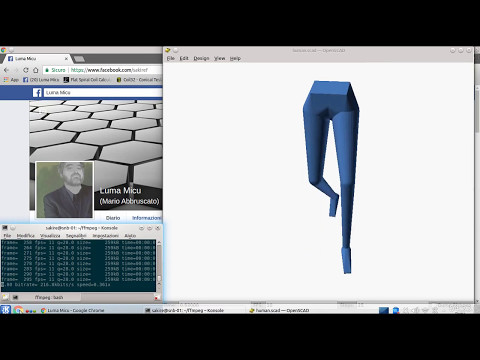Click Konsole scrollbar up arrow
Screen dimensions: 480x360
coord(159,242)
